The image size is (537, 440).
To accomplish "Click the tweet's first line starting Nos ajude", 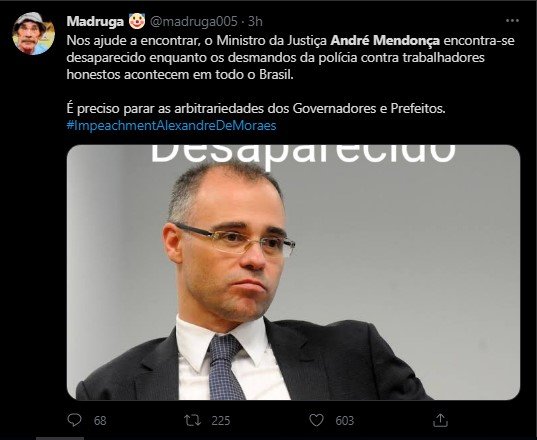I will (290, 41).
